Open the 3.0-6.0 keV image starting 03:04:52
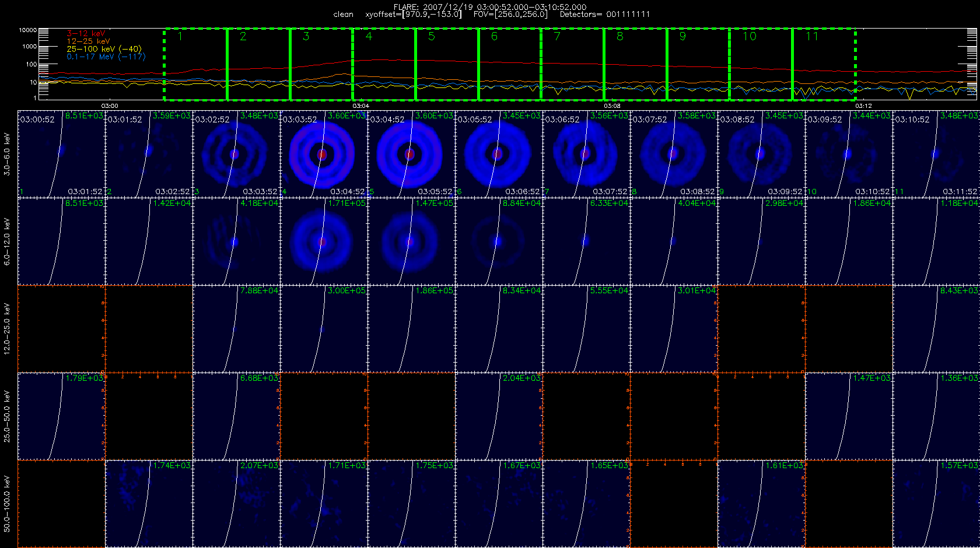The height and width of the screenshot is (548, 980). click(x=411, y=154)
